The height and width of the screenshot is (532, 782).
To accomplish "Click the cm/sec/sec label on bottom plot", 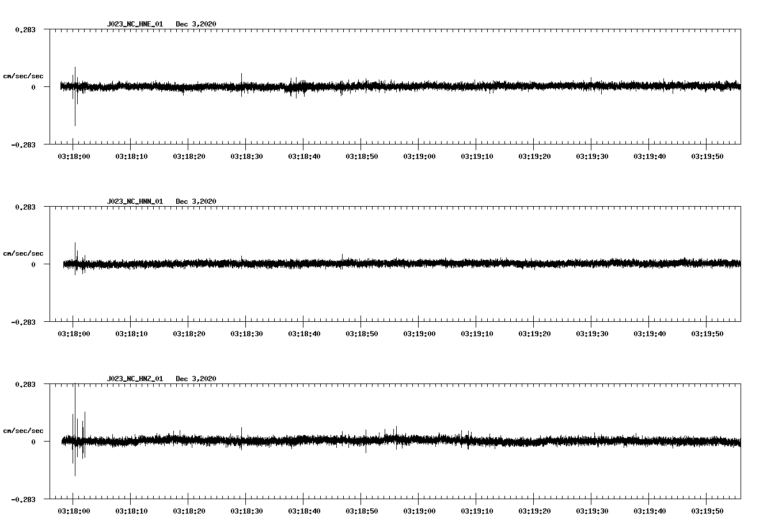I will (x=24, y=430).
